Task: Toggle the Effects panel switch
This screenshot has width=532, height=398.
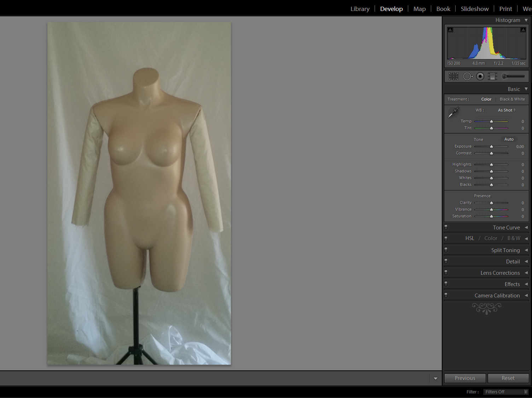Action: pyautogui.click(x=446, y=284)
